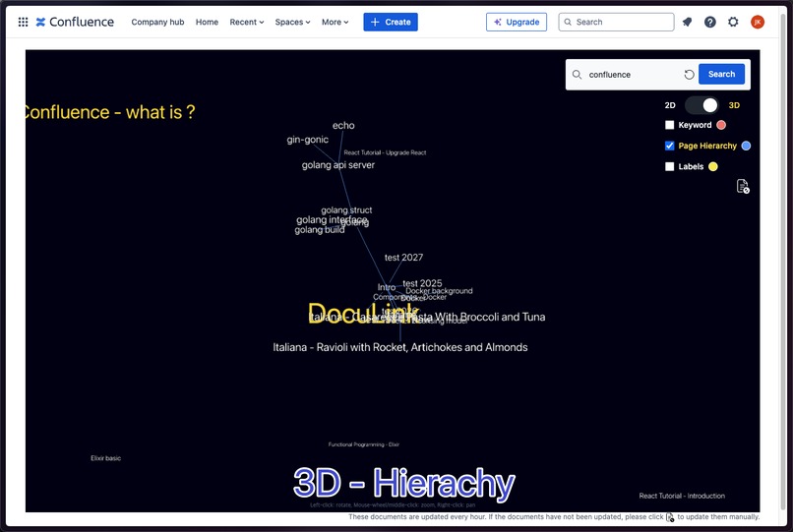The image size is (793, 532).
Task: Click the 'echo' node
Action: [343, 126]
